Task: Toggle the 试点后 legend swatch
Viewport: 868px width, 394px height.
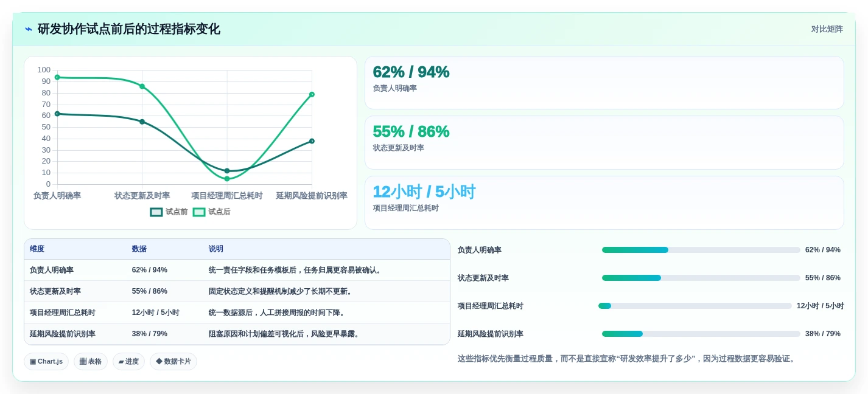Action: 199,212
